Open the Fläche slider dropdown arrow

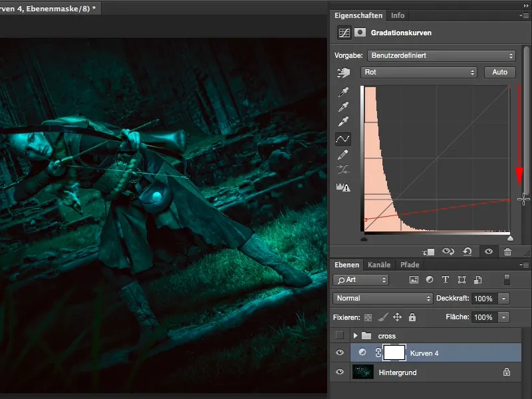[504, 317]
